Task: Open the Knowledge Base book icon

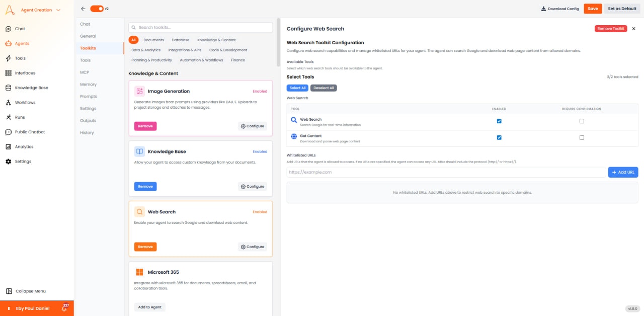Action: (x=139, y=151)
